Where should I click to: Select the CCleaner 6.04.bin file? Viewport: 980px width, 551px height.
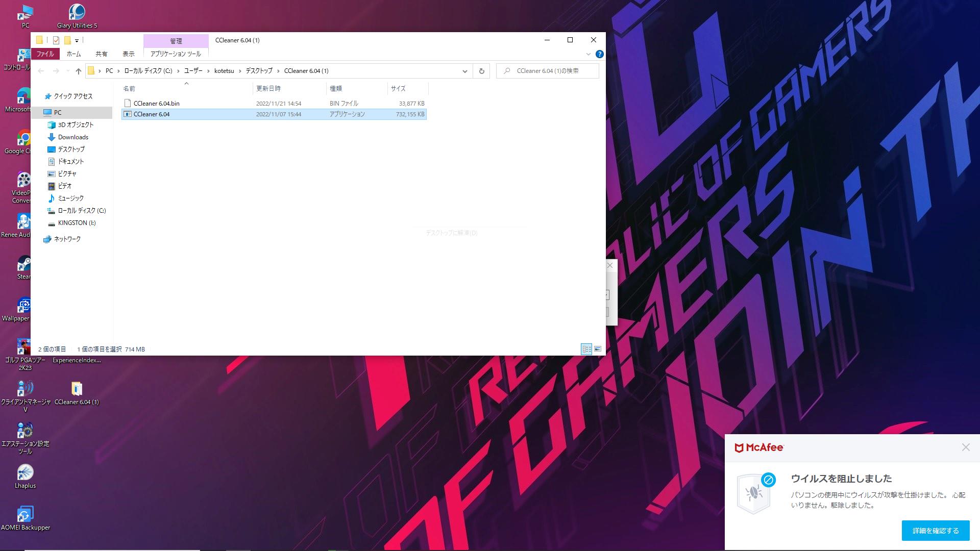[156, 104]
